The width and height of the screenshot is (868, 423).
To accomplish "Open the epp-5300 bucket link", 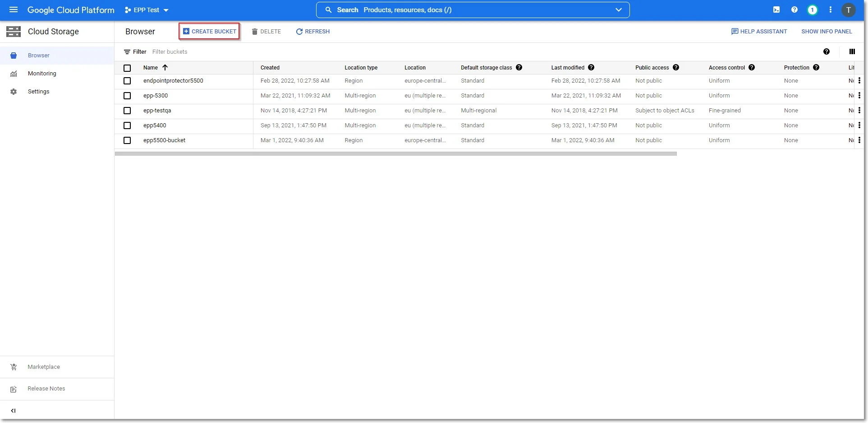I will pos(156,95).
